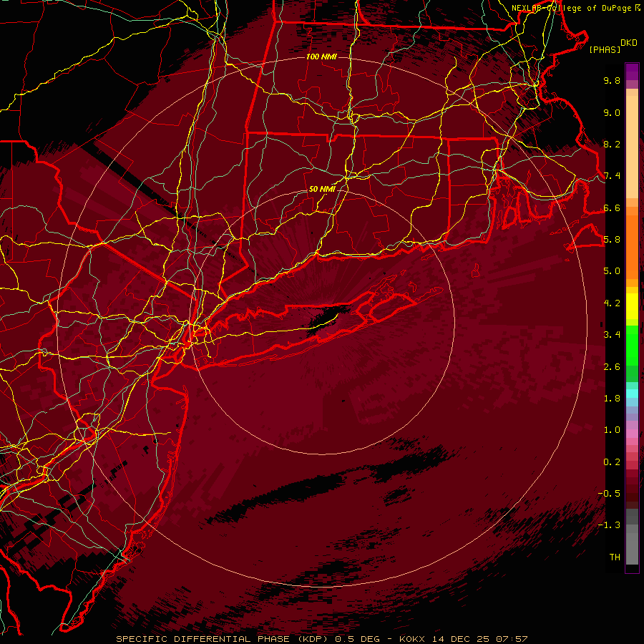Screen dimensions: 644x644
Task: Click the gray band of the colorbar
Action: click(x=632, y=538)
